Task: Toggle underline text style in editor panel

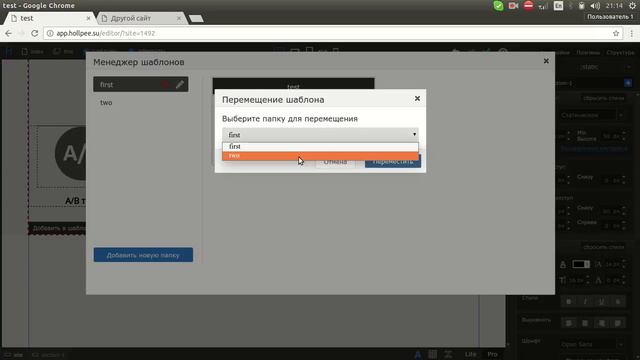Action: point(601,301)
